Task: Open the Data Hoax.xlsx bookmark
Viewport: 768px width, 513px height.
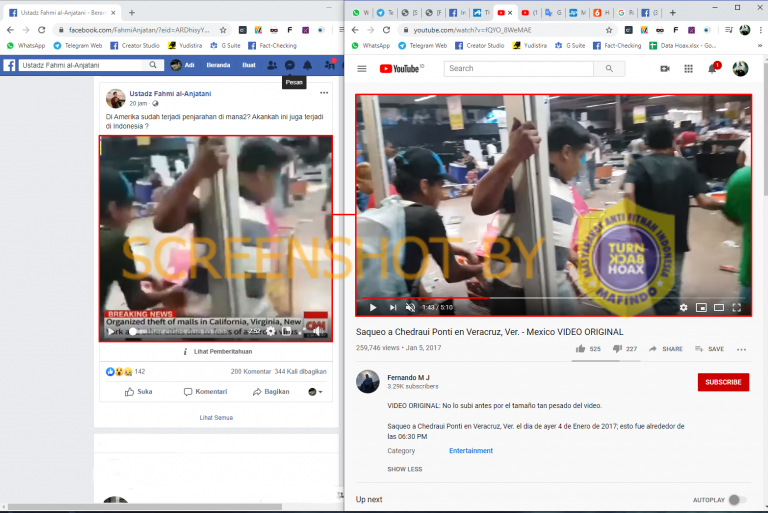Action: tap(683, 46)
